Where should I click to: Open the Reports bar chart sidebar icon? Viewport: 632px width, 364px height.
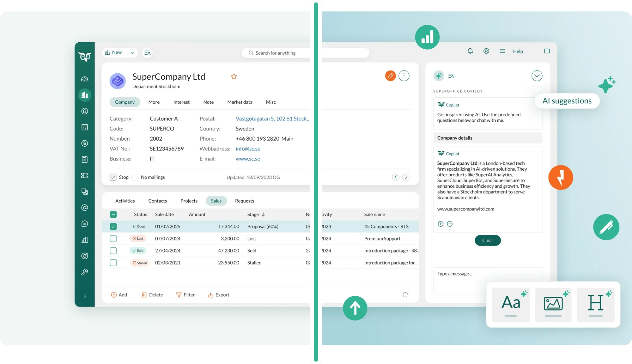click(85, 240)
